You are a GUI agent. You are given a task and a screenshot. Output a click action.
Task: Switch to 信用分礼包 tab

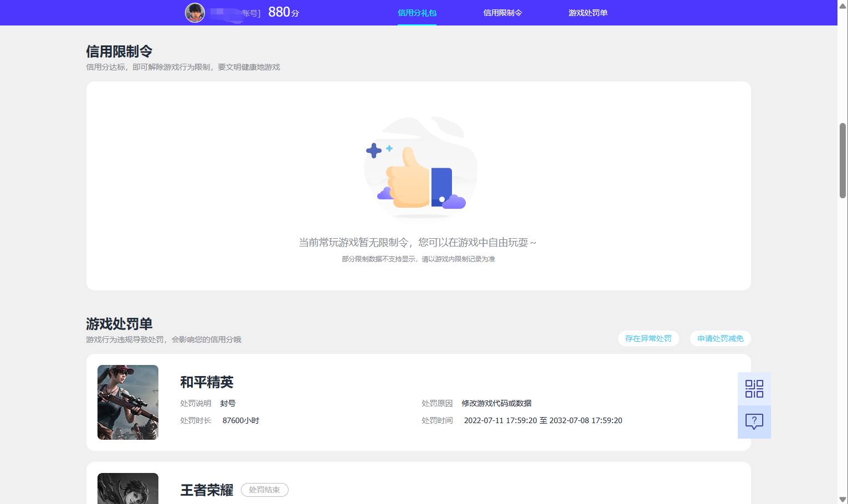point(417,13)
